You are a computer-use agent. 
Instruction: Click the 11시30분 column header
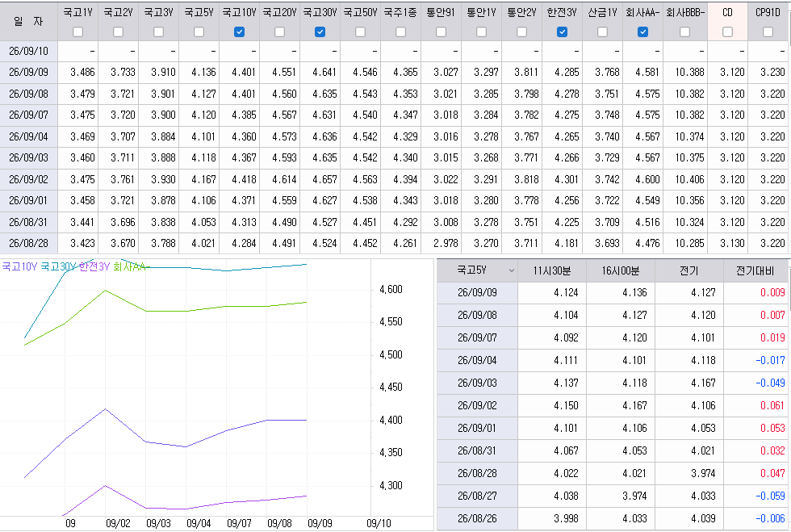(552, 270)
